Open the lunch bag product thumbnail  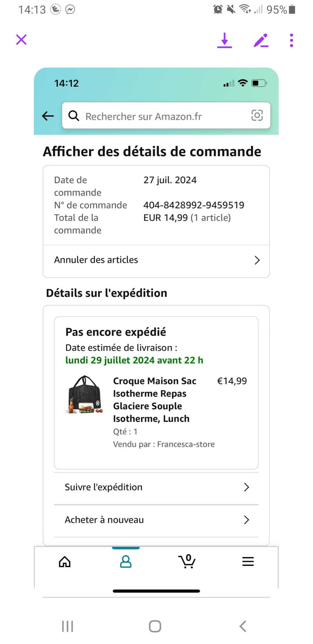click(x=84, y=395)
